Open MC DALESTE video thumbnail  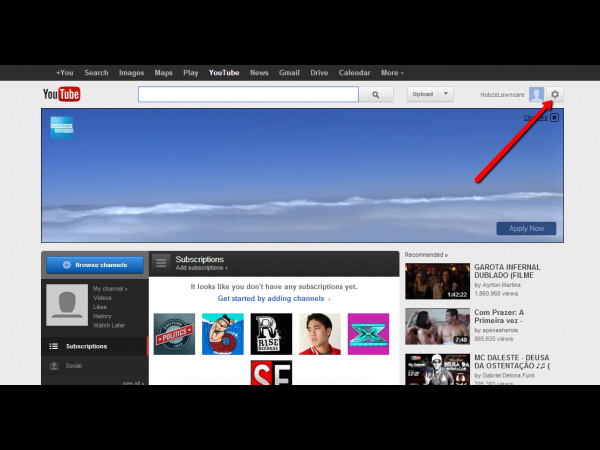(438, 369)
